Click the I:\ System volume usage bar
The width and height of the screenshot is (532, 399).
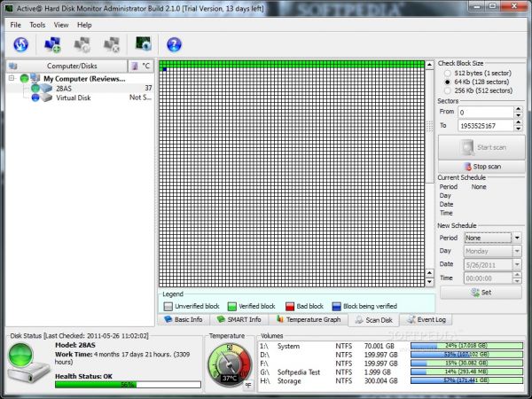coord(466,346)
